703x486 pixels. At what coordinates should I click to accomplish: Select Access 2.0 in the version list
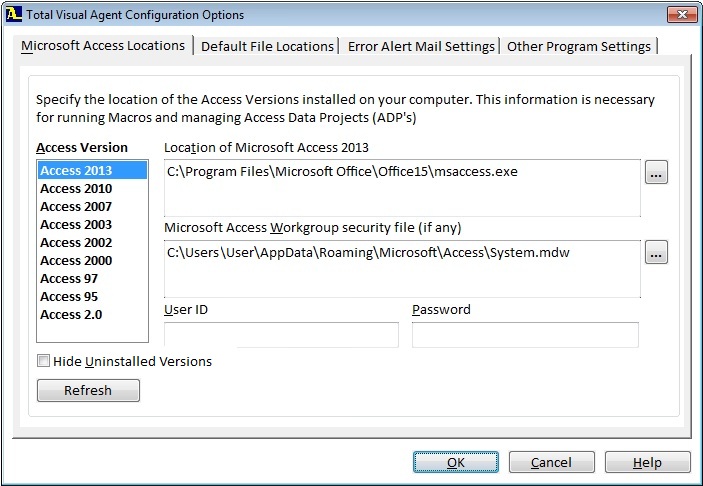tap(92, 314)
